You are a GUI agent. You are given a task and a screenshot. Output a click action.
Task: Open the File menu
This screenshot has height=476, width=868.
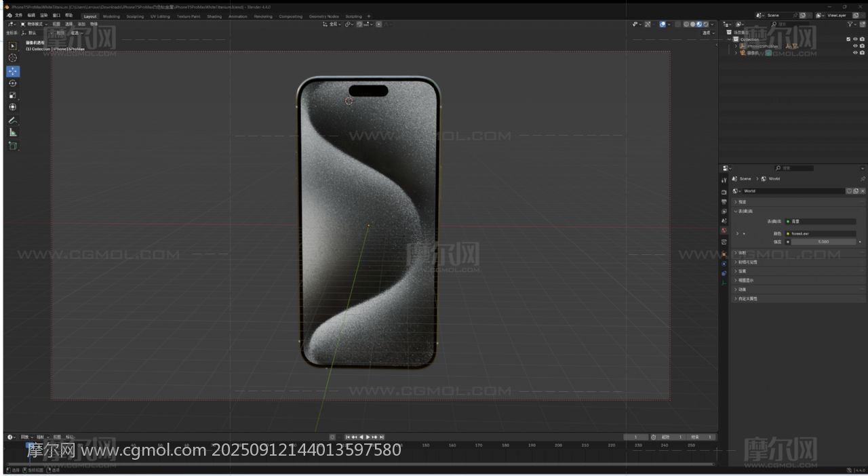point(18,15)
